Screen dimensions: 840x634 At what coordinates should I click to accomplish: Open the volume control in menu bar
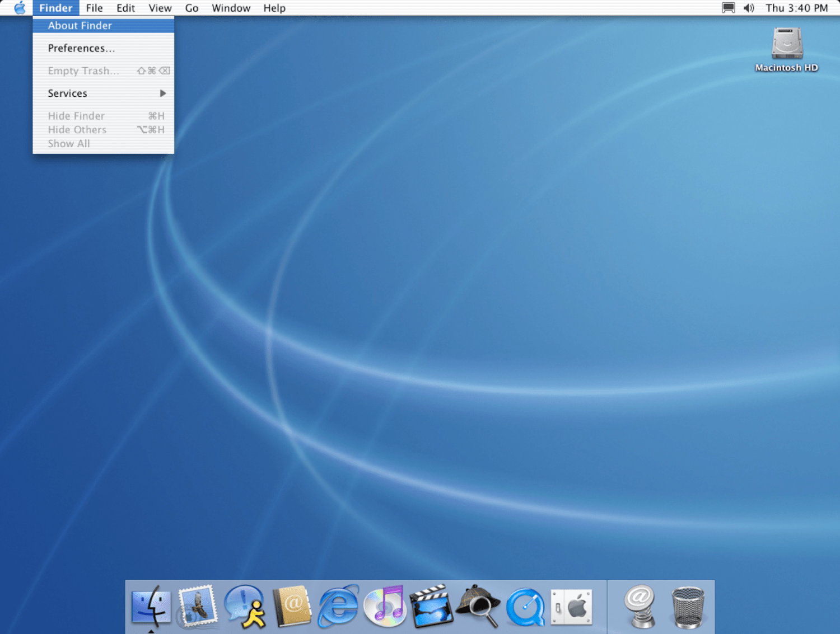point(749,8)
